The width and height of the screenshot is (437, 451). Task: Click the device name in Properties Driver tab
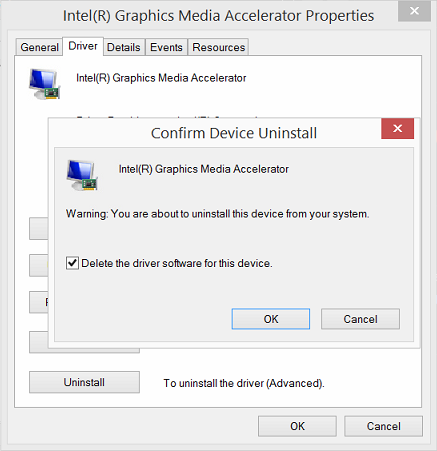click(x=161, y=78)
